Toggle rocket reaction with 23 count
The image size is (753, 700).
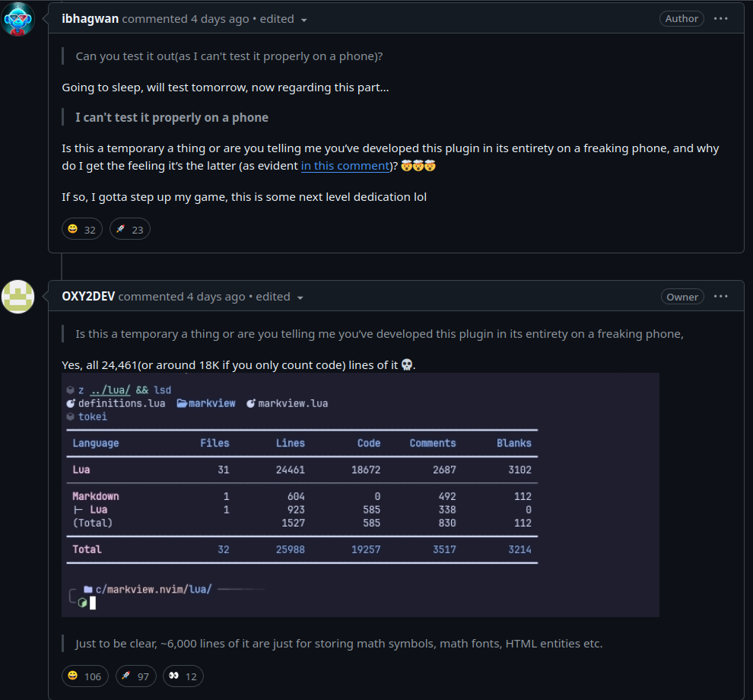[x=130, y=229]
